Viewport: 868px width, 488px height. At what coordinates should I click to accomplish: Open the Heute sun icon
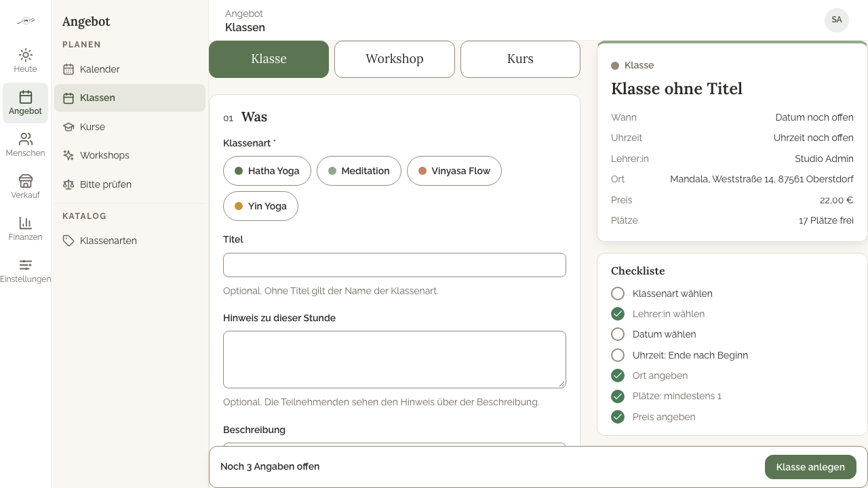pos(25,55)
